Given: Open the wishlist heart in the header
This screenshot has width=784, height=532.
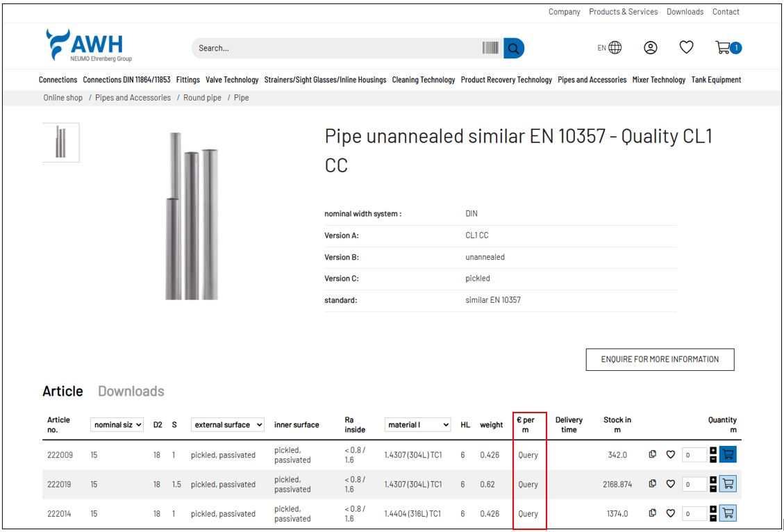Looking at the screenshot, I should pyautogui.click(x=686, y=47).
